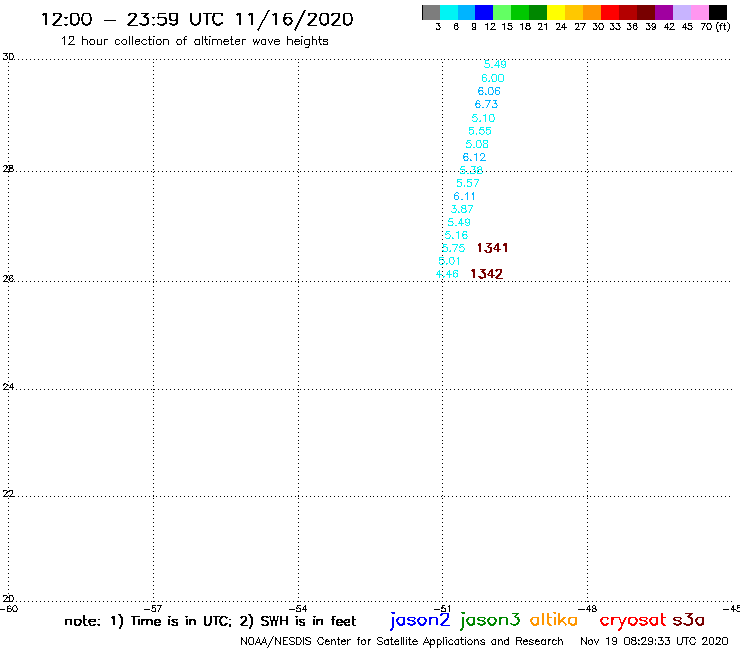The height and width of the screenshot is (650, 740).
Task: Select the 5.57 wave height reading
Action: (x=468, y=183)
